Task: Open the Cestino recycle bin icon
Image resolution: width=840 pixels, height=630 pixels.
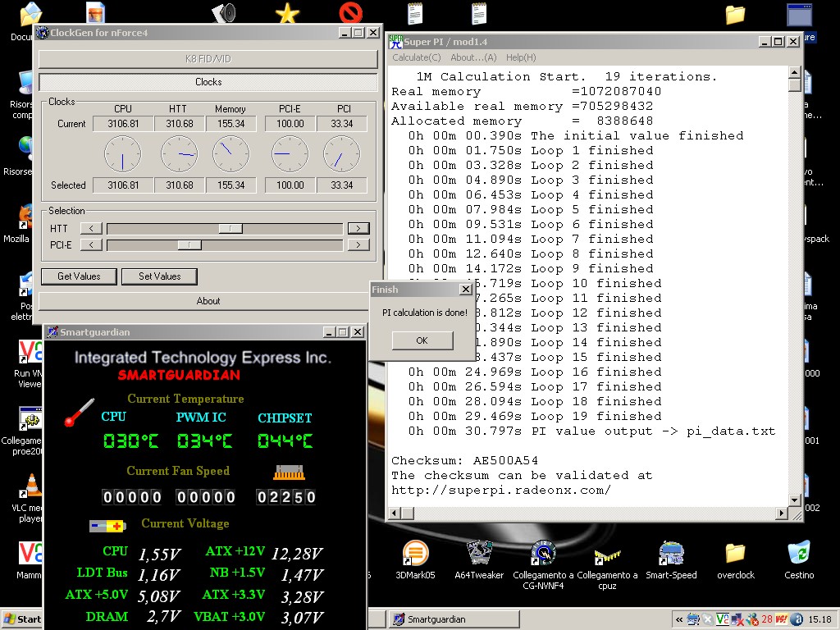Action: coord(799,554)
